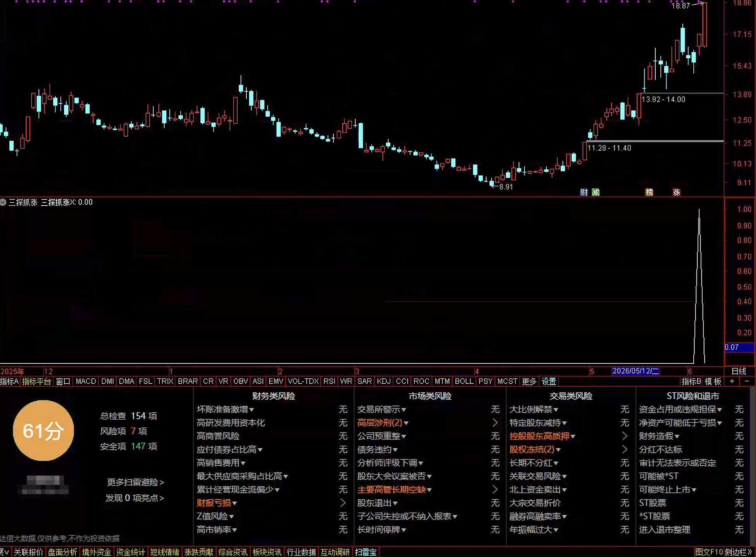Open the 扫雷宝 bottom tab
Viewport: 756px width, 557px height.
(366, 552)
